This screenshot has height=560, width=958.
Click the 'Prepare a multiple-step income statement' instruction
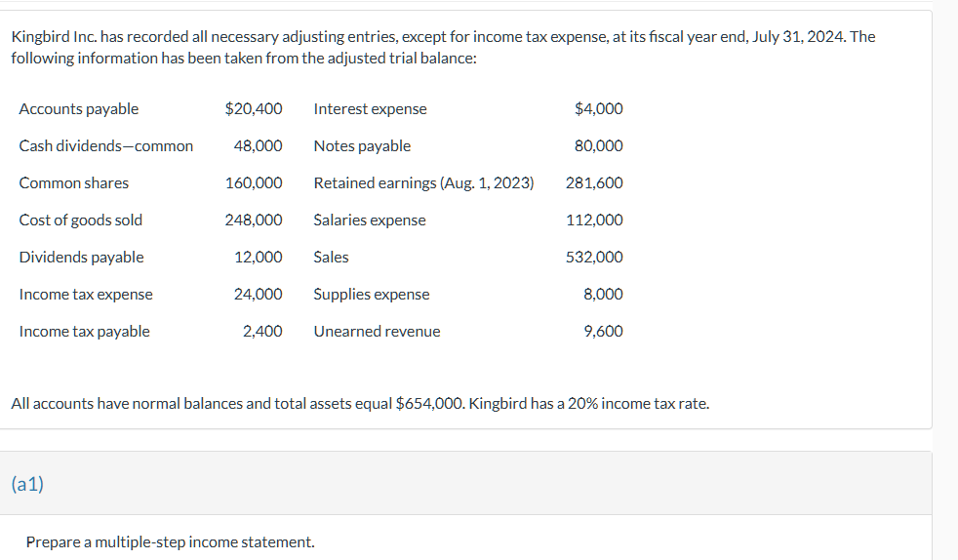point(171,541)
